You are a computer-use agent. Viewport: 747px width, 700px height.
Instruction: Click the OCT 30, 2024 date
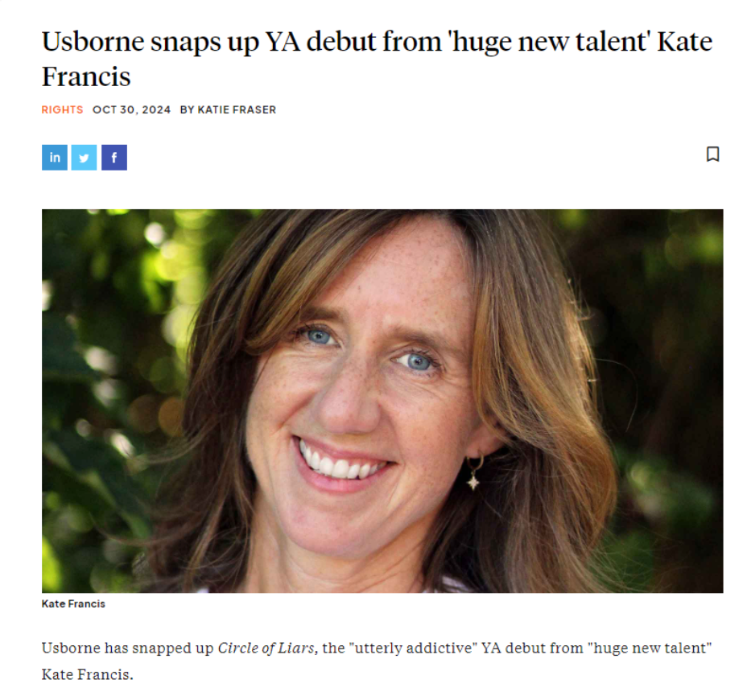tap(131, 110)
